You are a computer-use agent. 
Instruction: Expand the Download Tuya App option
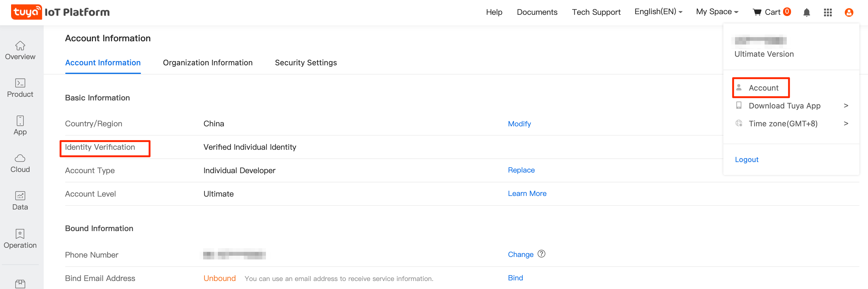pyautogui.click(x=785, y=106)
